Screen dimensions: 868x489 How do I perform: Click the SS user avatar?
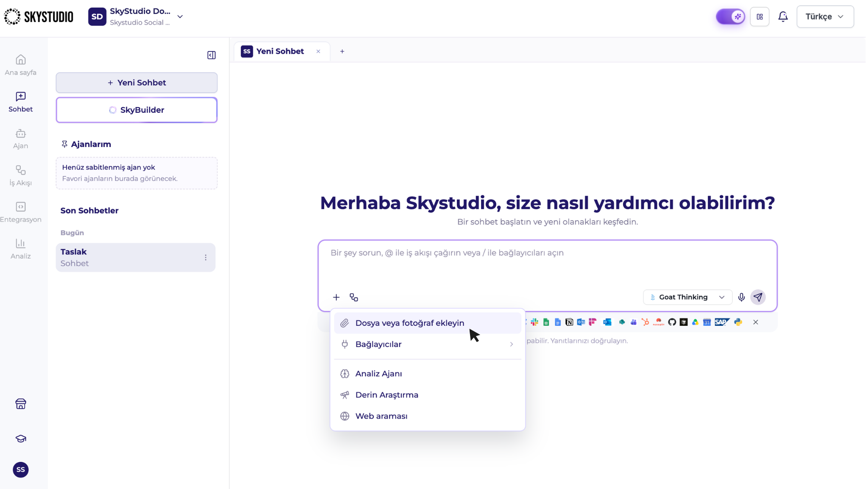point(20,470)
